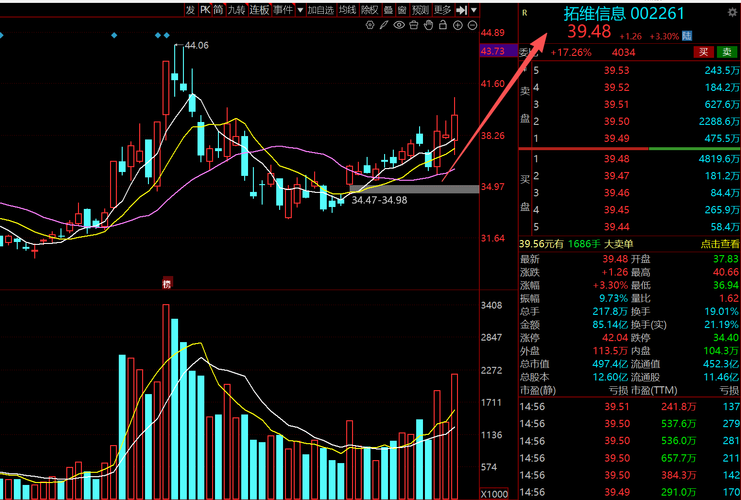
Task: Open the 除权 ex-rights option
Action: pos(370,10)
